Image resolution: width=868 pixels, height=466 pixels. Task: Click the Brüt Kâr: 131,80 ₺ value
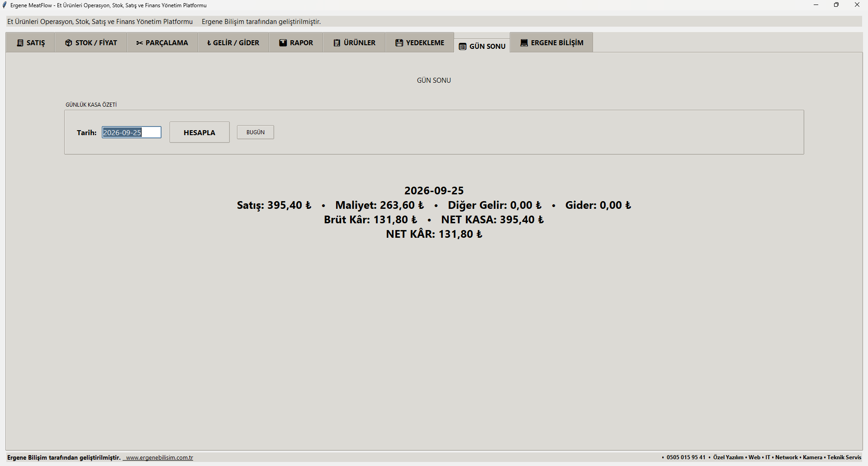tap(370, 220)
